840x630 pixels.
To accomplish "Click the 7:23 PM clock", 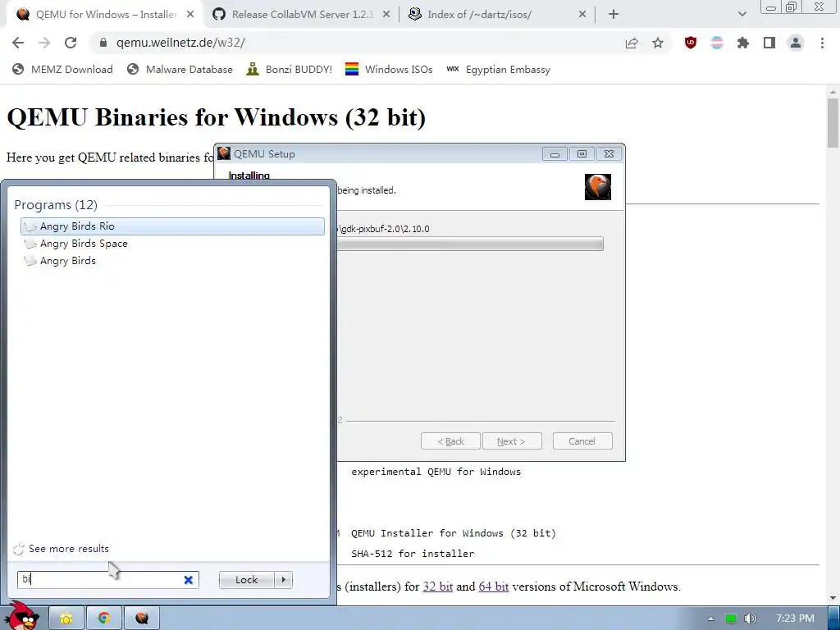I will tap(795, 619).
